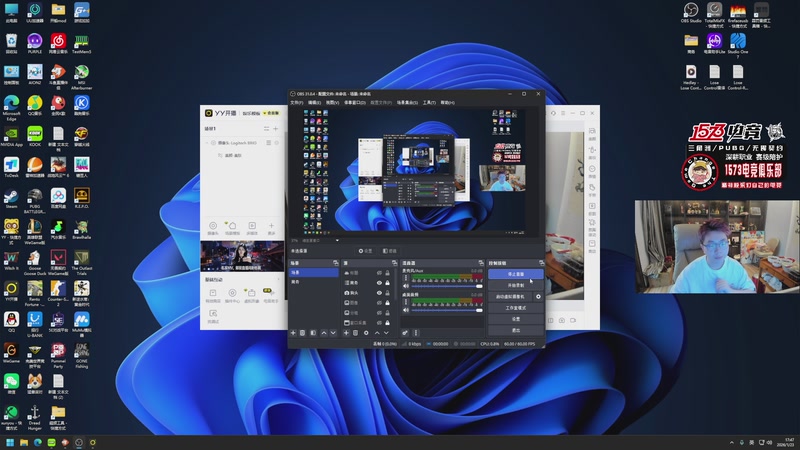
Task: Open scene list view icon beside YY scene title
Action: 266,129
